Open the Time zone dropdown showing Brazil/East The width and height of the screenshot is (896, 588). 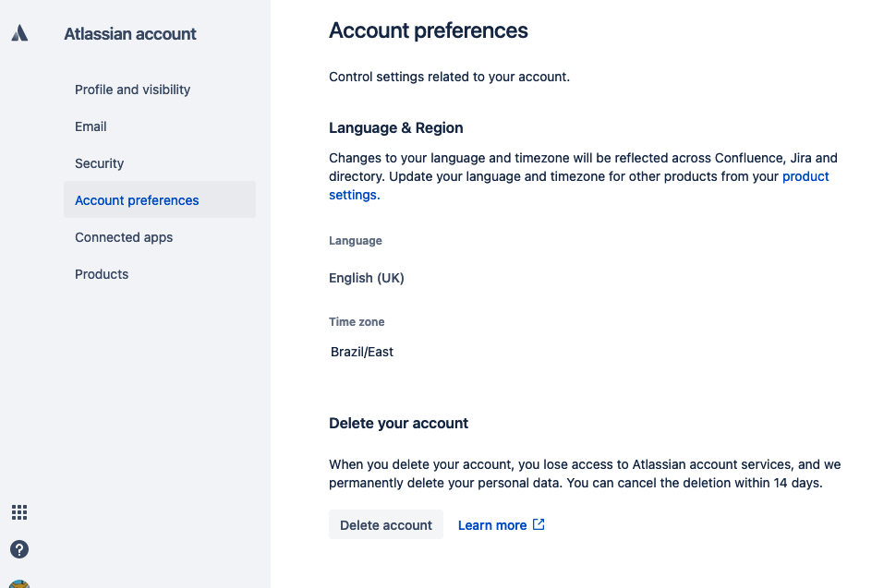pyautogui.click(x=362, y=352)
